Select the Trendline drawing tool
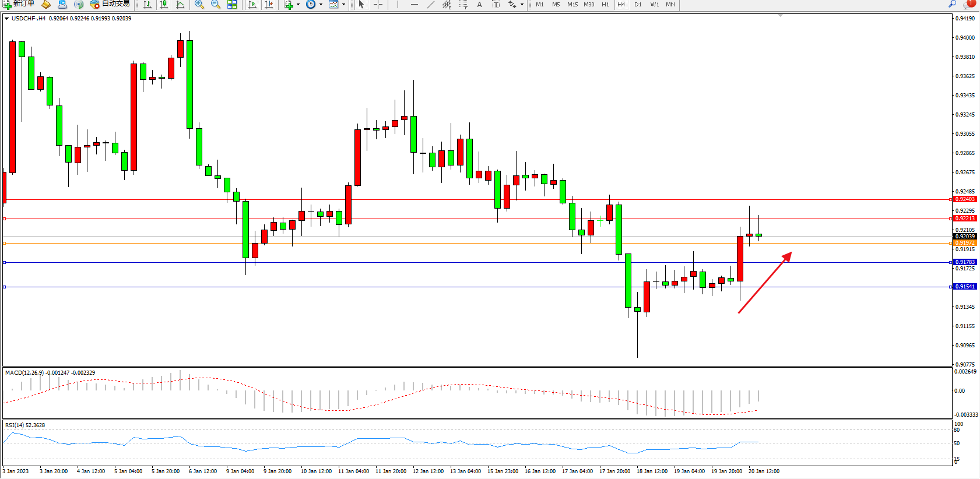 tap(430, 5)
